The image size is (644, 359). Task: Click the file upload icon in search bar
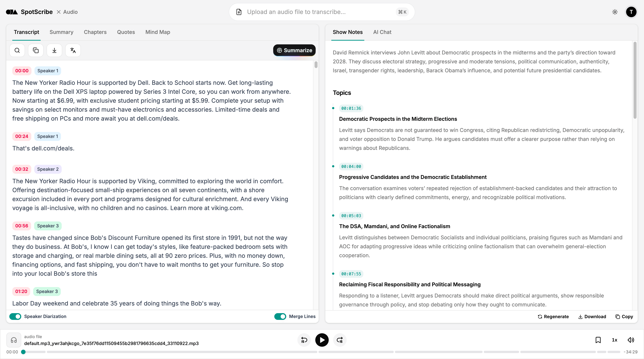(239, 12)
